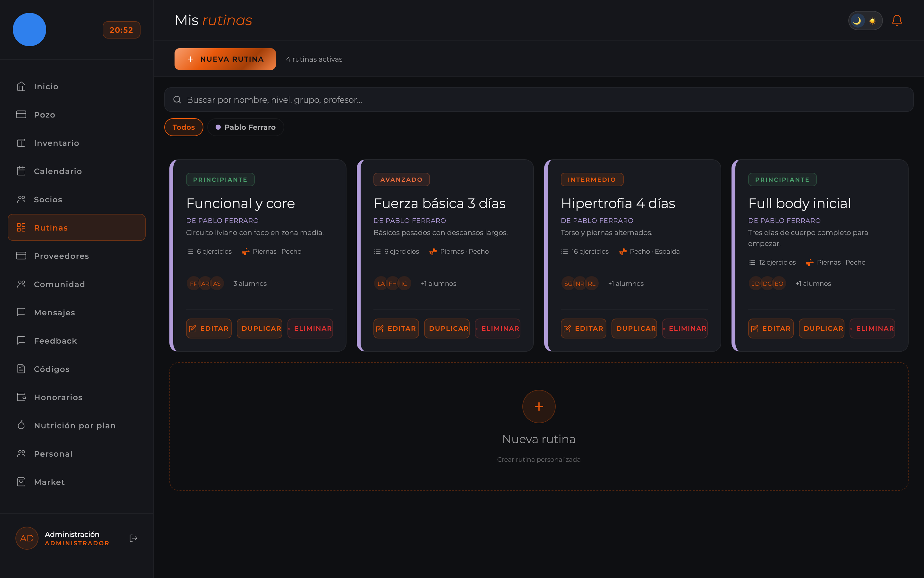
Task: Edit the Funcional y core routine
Action: click(x=209, y=328)
